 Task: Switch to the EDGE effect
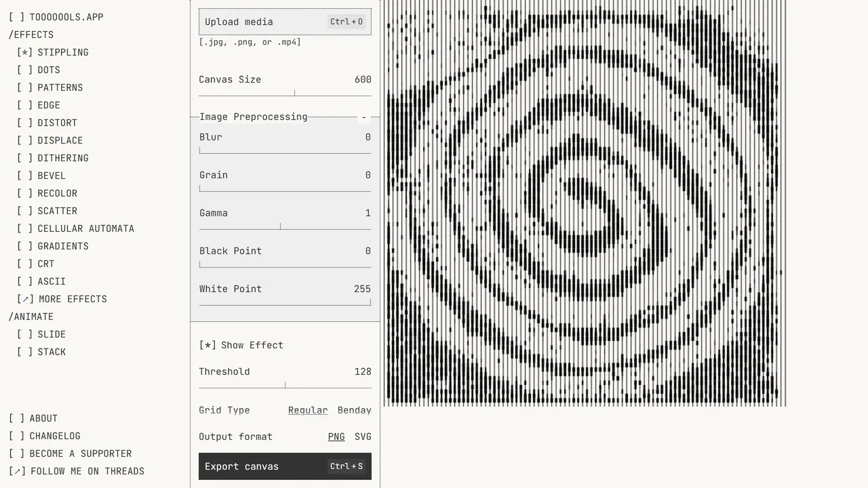[39, 105]
